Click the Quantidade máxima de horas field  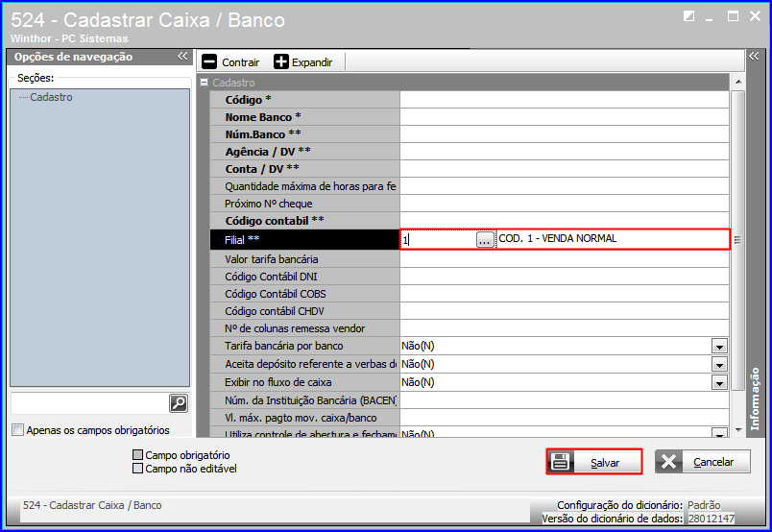tap(565, 185)
